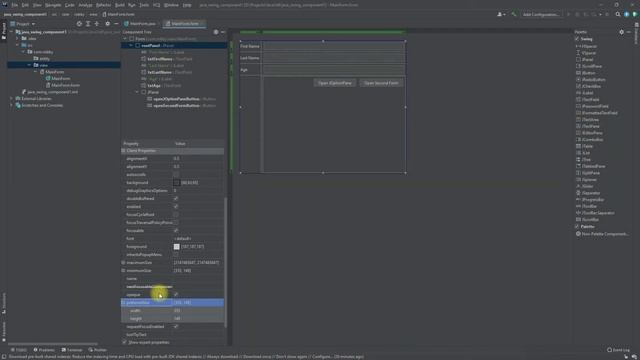
Task: Toggle the autoscrolls property checkbox
Action: point(176,175)
